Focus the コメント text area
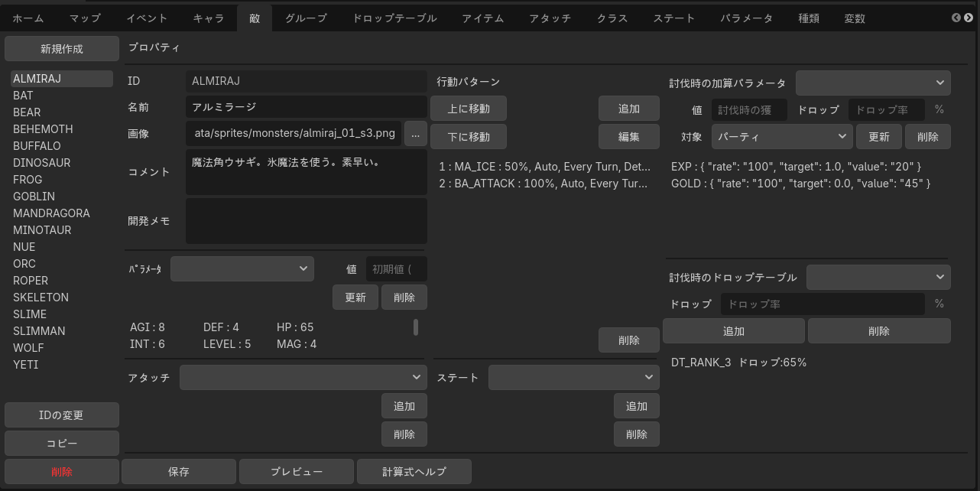 coord(307,172)
